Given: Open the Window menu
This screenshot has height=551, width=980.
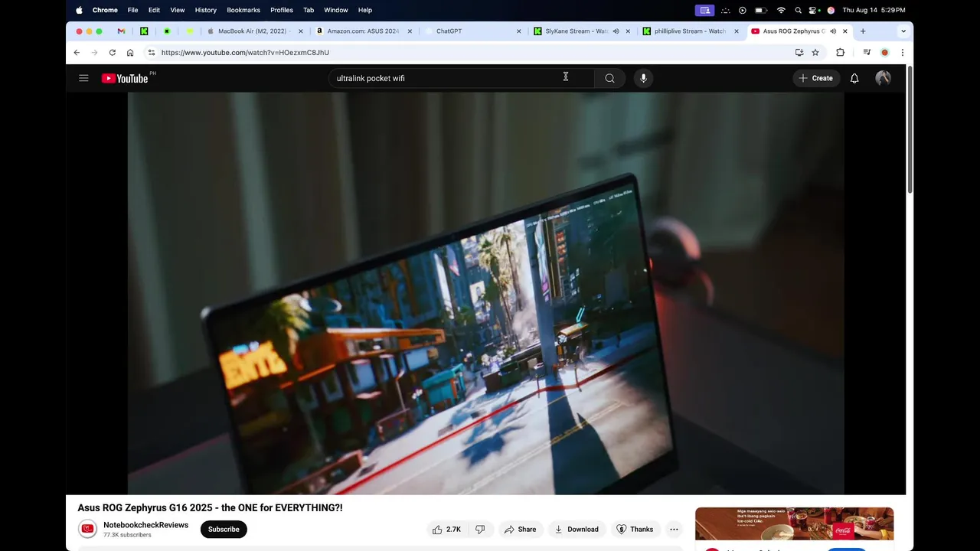Looking at the screenshot, I should [x=336, y=10].
